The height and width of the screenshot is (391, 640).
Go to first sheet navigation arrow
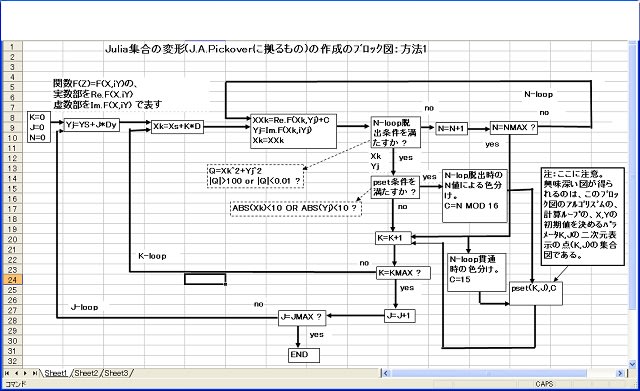7,373
